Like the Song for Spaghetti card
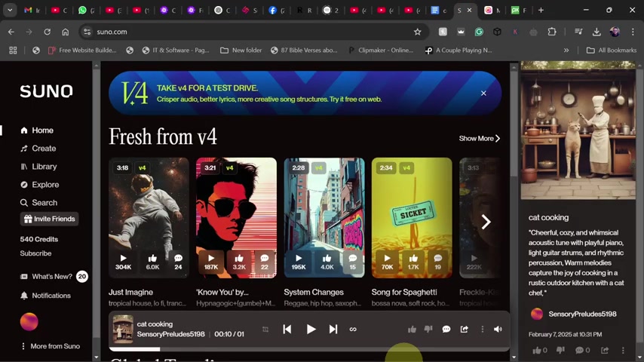644x362 pixels. tap(413, 262)
